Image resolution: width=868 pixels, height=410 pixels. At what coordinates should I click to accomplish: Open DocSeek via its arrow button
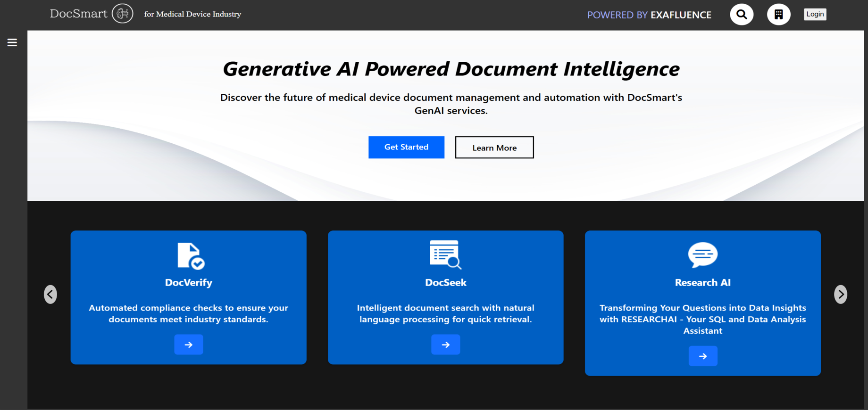pos(446,344)
